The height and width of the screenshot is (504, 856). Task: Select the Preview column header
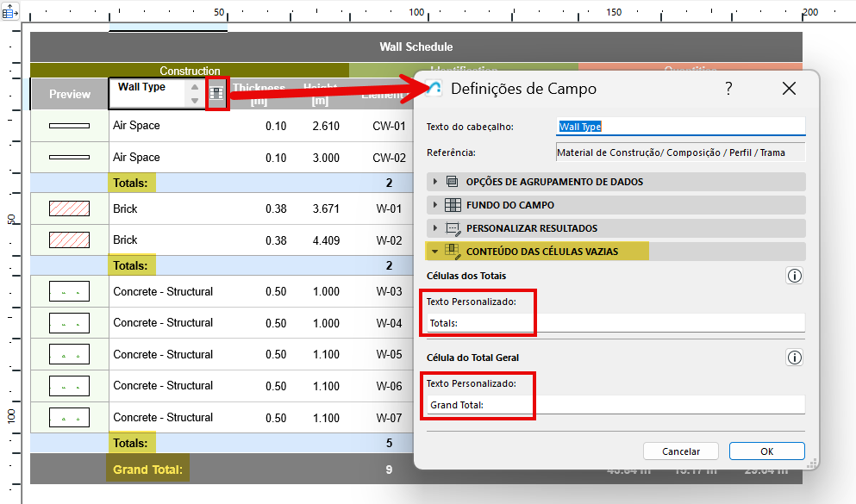point(70,94)
